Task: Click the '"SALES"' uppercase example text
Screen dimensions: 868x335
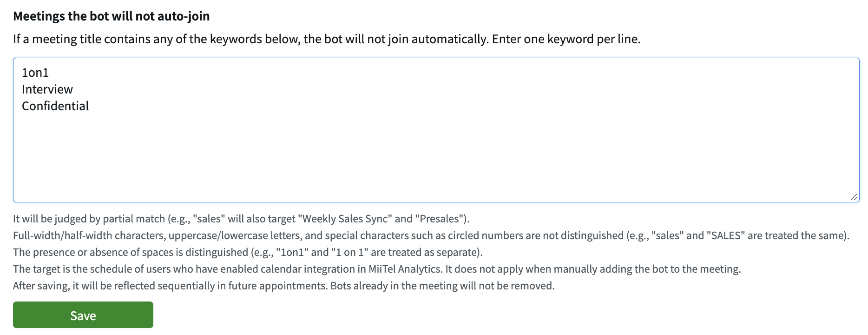Action: coord(726,235)
